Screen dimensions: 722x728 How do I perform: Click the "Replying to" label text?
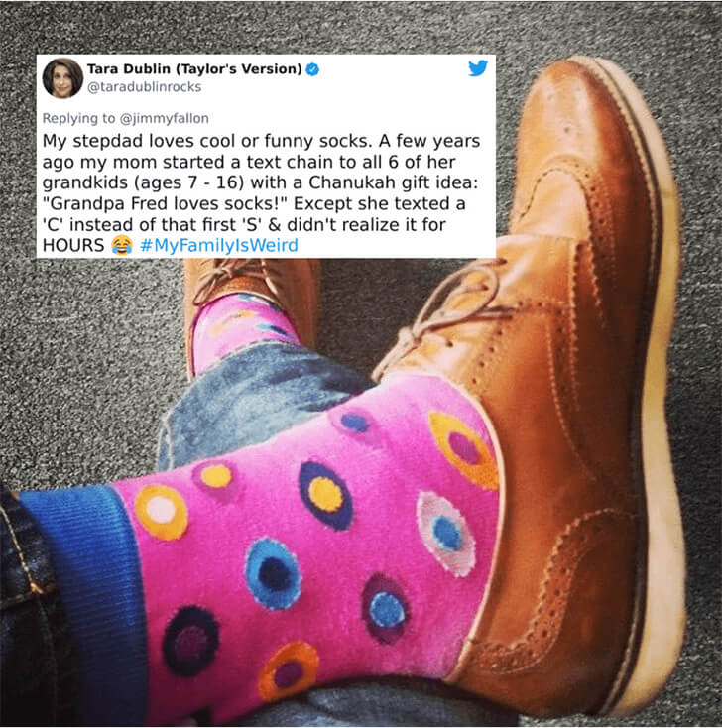78,118
